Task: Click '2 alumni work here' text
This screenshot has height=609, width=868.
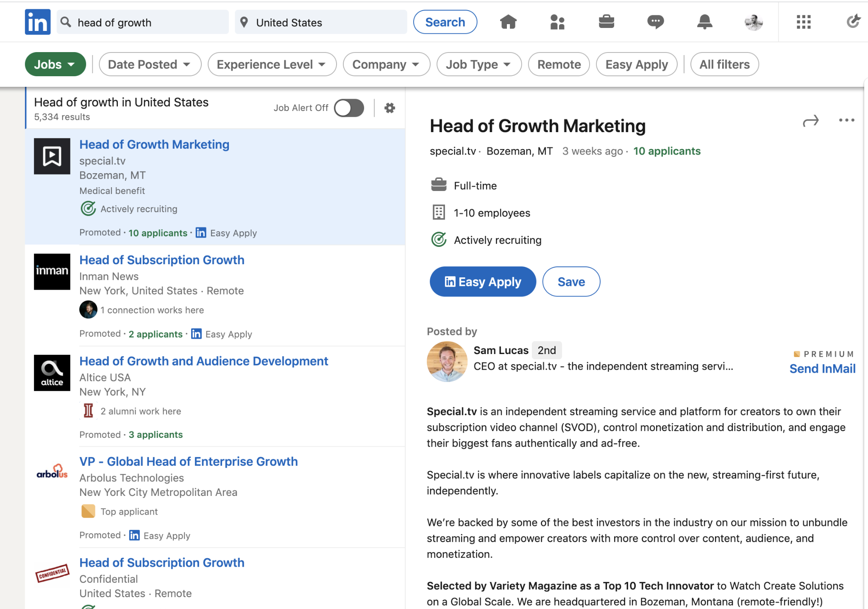Action: tap(141, 411)
